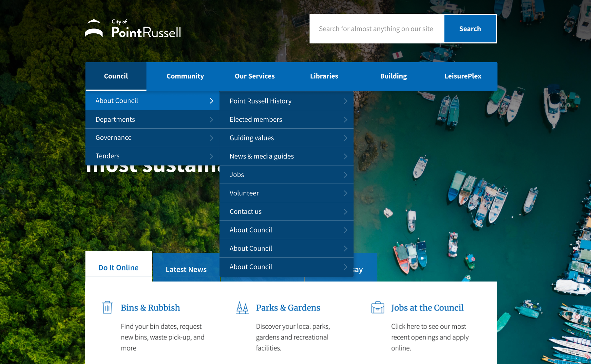Switch to the Latest News tab

point(186,269)
